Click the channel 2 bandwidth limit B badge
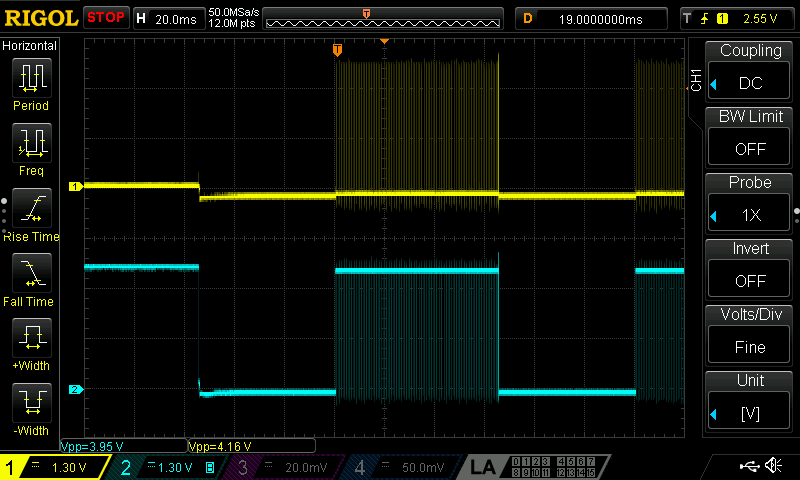 [210, 467]
